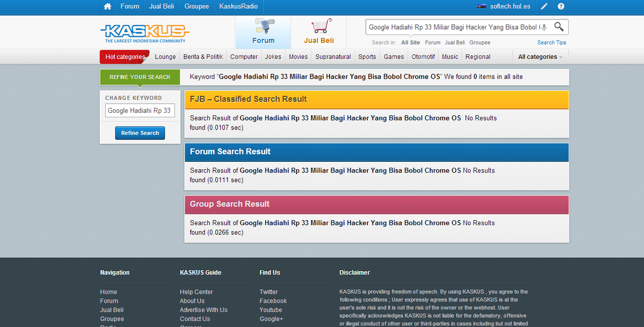
Task: Open the Otomotif category
Action: click(x=423, y=57)
